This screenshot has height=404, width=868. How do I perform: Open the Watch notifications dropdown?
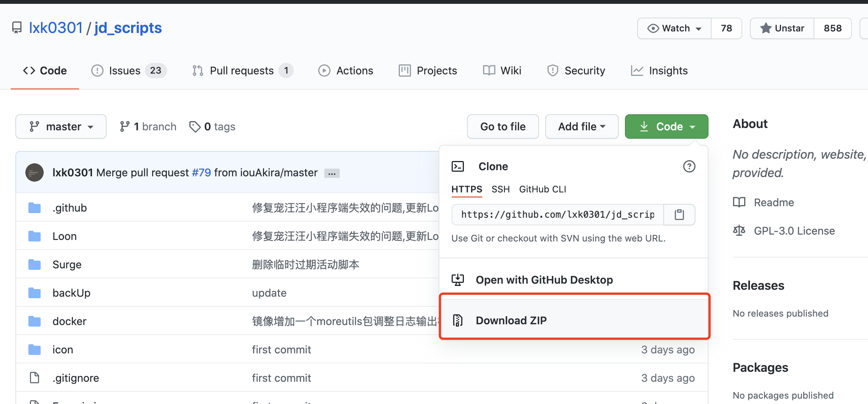tap(674, 28)
